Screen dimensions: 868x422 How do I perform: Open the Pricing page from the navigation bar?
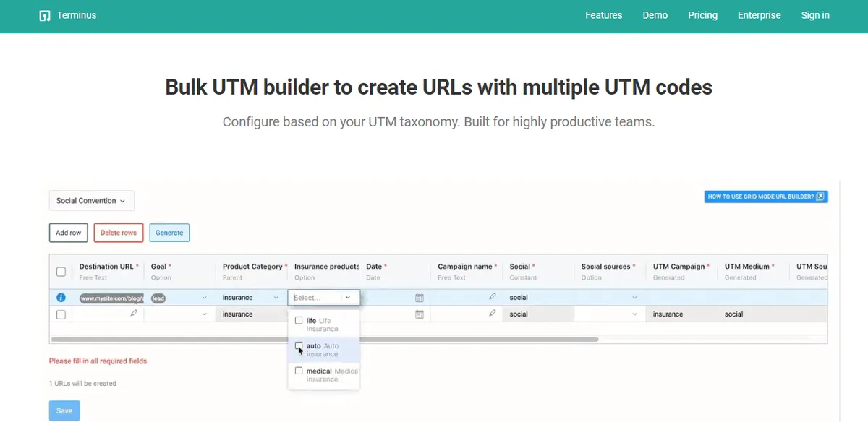click(x=702, y=14)
